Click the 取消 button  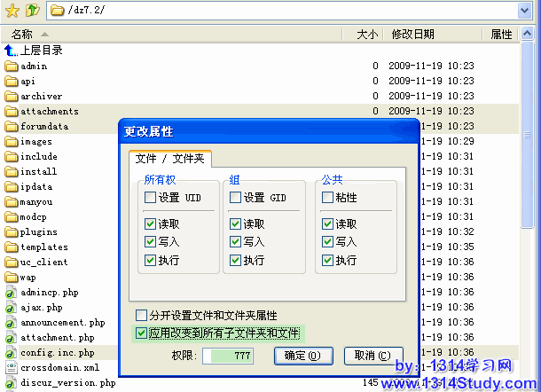pyautogui.click(x=372, y=356)
